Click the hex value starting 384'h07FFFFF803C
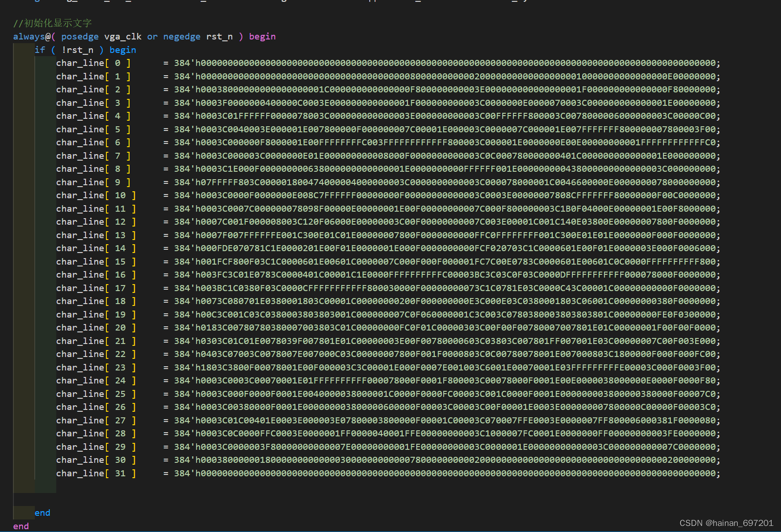 [445, 182]
